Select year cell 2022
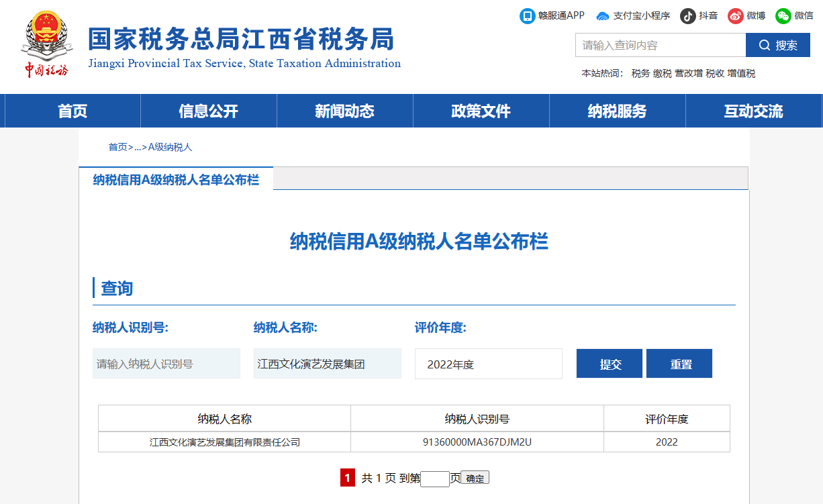 click(x=667, y=442)
